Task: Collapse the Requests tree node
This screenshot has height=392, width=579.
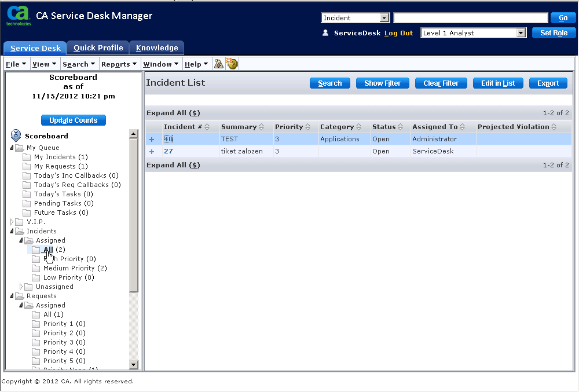Action: (12, 296)
